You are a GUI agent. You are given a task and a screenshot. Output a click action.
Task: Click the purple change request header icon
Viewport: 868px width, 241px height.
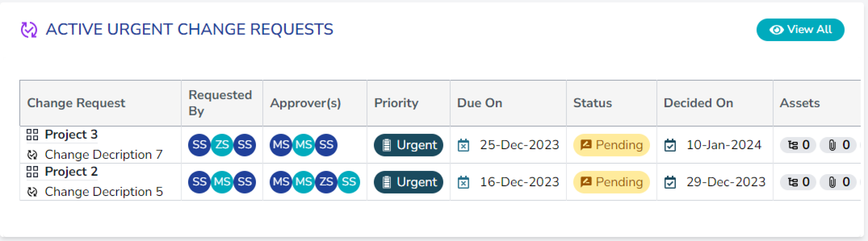tap(29, 30)
